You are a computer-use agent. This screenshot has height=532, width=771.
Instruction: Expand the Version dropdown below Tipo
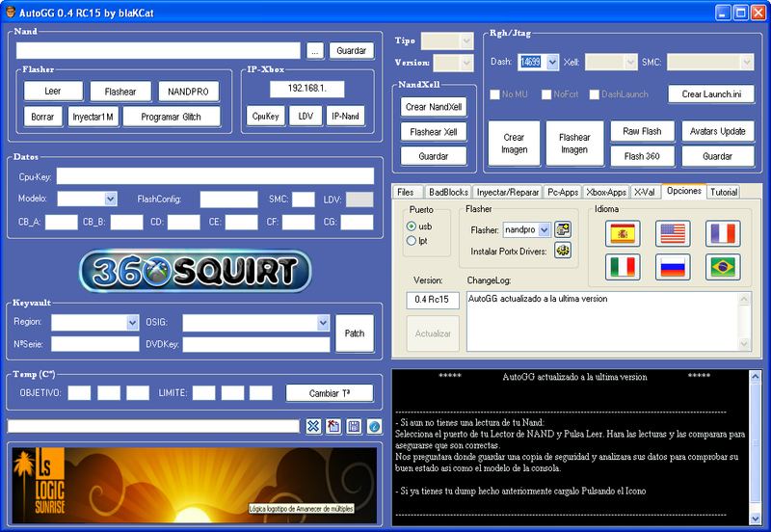click(466, 63)
